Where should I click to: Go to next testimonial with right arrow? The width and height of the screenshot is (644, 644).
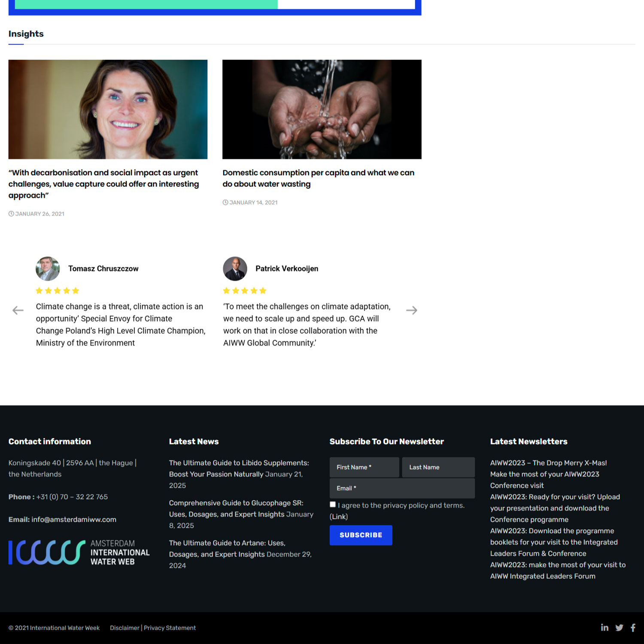click(412, 310)
